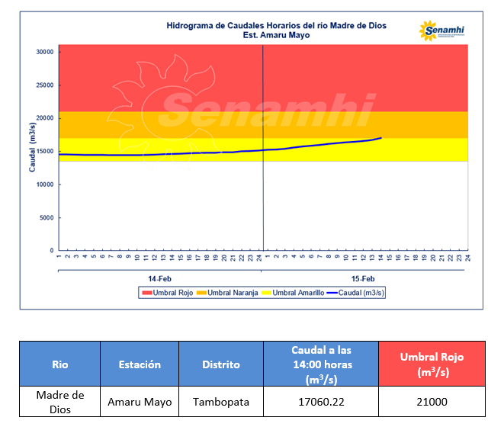Click the 'Umbral Rojo' legend text

tap(173, 293)
